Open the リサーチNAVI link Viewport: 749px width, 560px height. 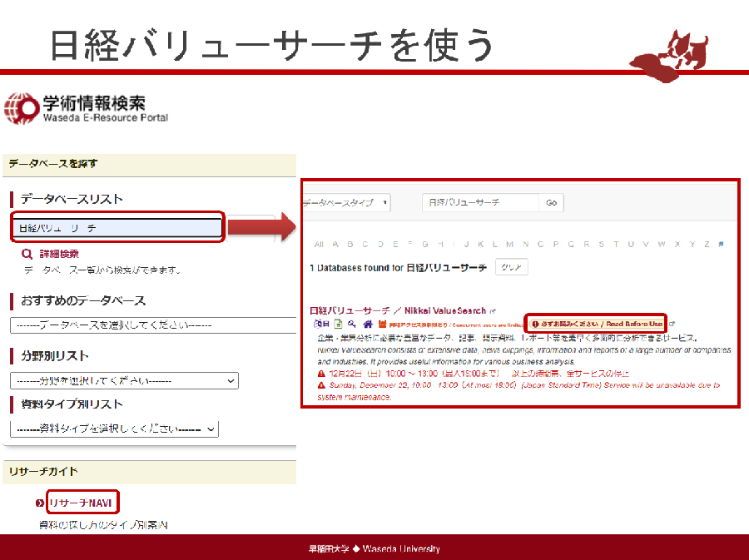point(80,503)
